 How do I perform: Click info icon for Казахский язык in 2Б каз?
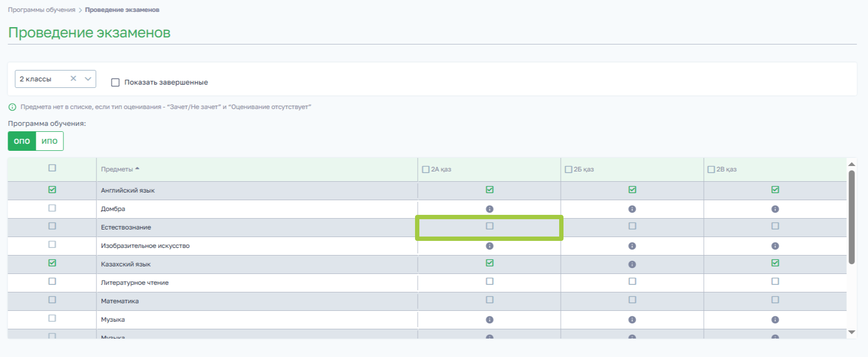coord(632,264)
